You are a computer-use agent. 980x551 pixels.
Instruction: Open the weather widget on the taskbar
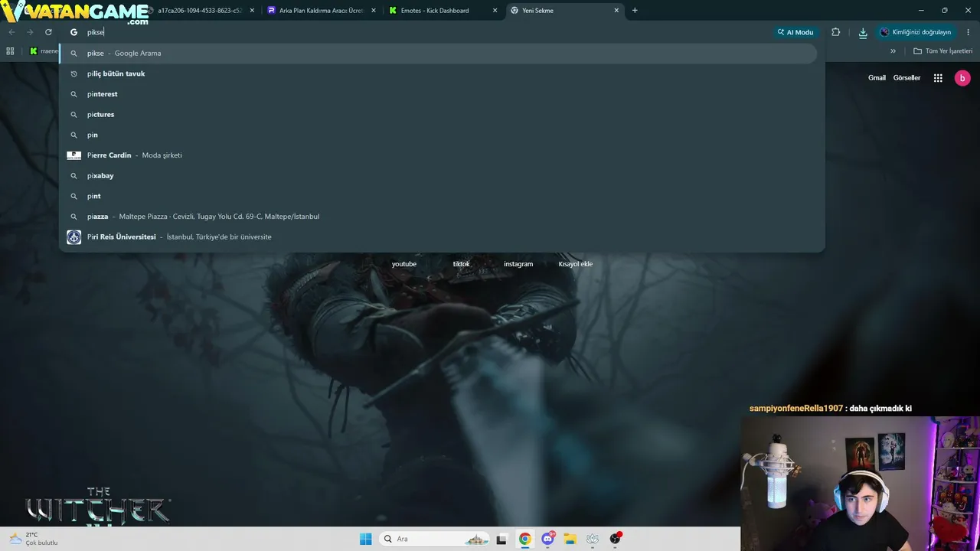point(33,539)
